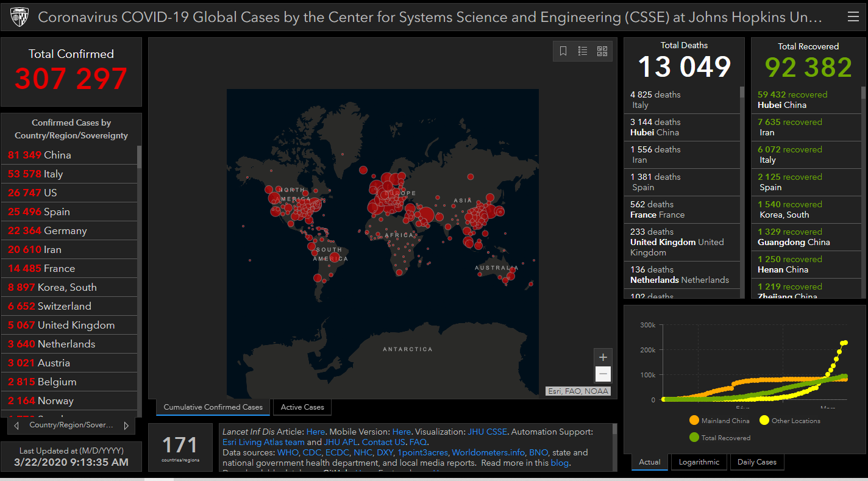
Task: Select the Actual chart tab
Action: coord(650,462)
